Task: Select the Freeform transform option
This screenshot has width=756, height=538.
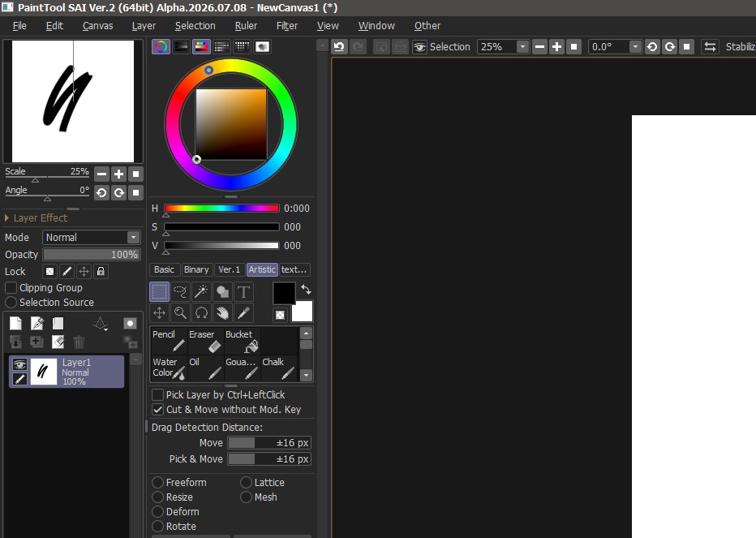Action: click(157, 483)
